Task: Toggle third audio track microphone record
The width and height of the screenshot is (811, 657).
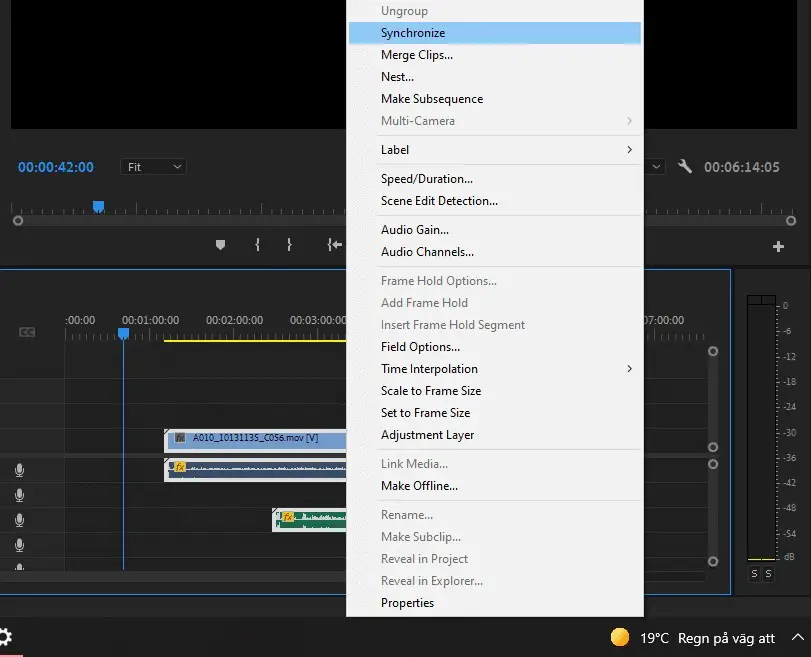Action: (x=19, y=520)
